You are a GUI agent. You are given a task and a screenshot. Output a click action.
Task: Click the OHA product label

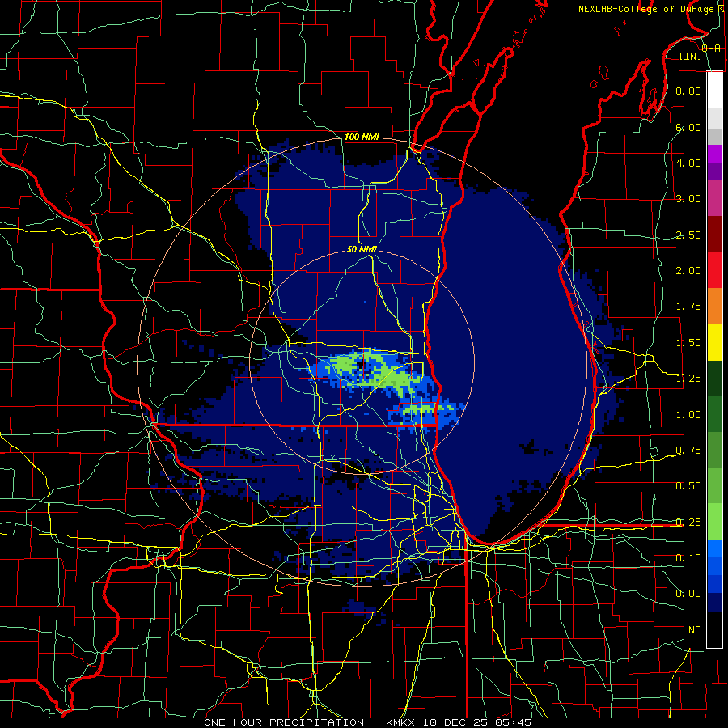(711, 49)
